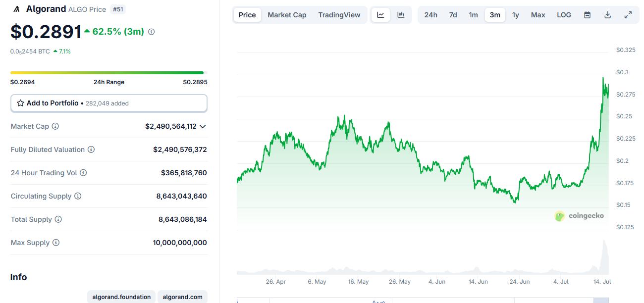Enable LOG scale on the chart
The width and height of the screenshot is (644, 303).
pos(564,15)
